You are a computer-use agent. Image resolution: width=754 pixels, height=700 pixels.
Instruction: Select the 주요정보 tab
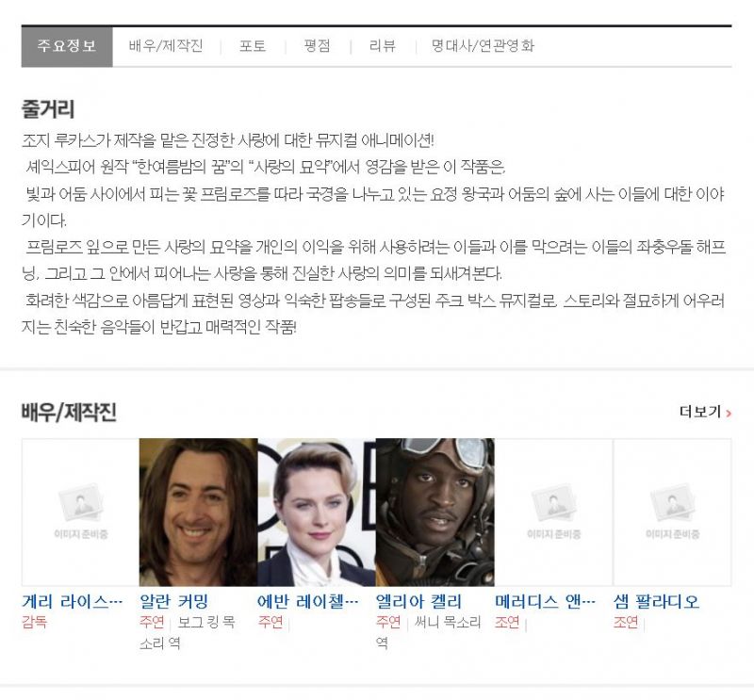coord(67,46)
